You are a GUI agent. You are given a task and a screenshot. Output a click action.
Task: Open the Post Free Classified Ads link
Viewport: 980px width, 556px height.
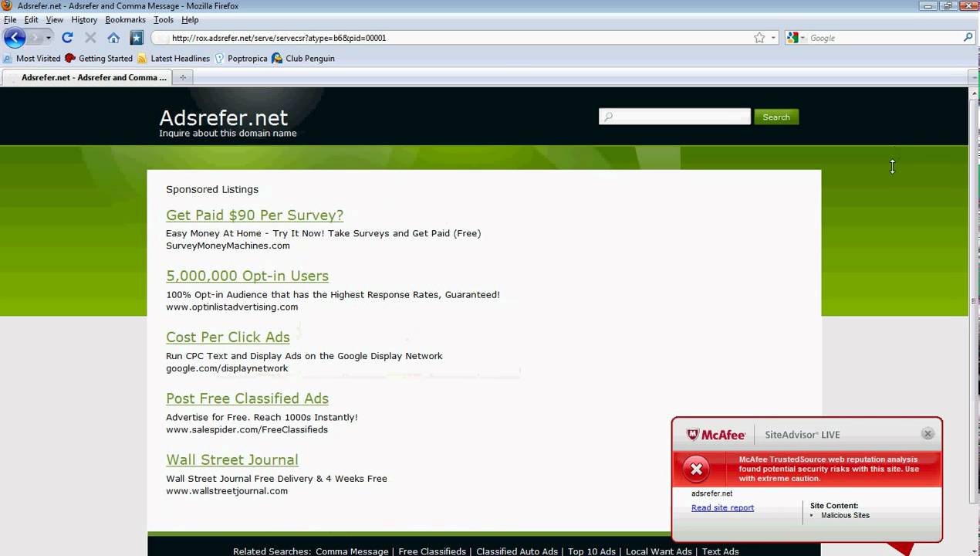click(247, 398)
